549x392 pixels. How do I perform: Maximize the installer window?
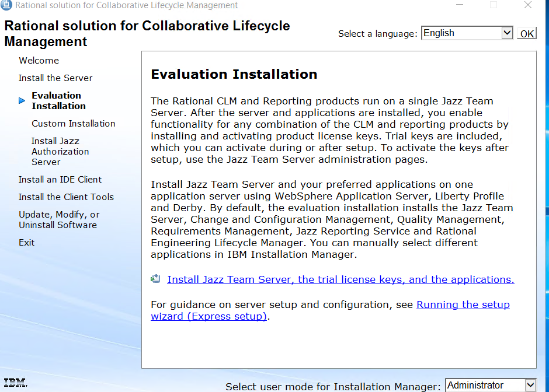(494, 5)
